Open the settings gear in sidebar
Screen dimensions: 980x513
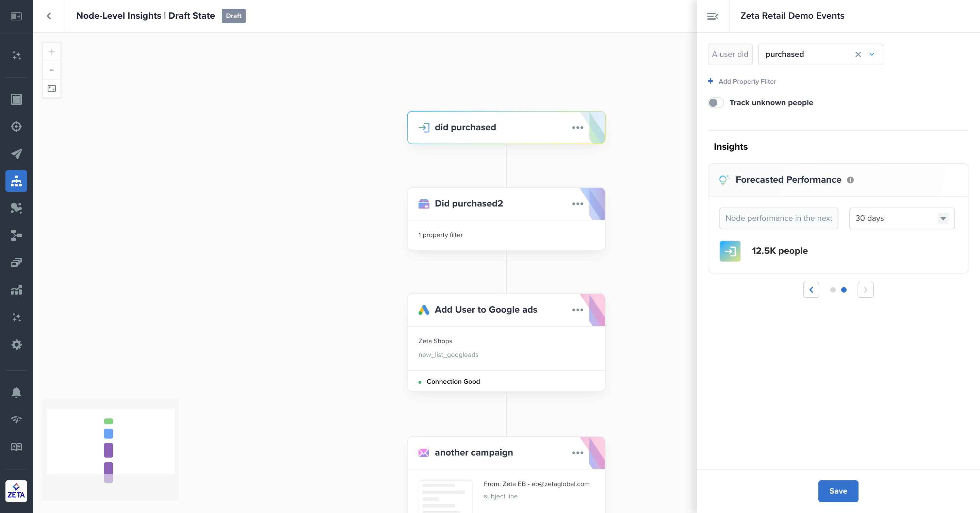16,345
